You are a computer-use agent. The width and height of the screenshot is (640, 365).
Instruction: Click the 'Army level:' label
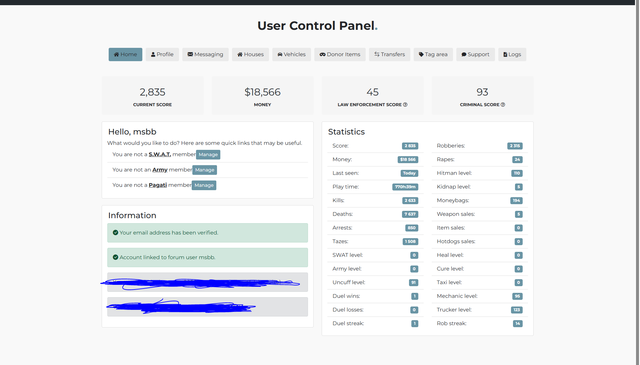(x=347, y=269)
